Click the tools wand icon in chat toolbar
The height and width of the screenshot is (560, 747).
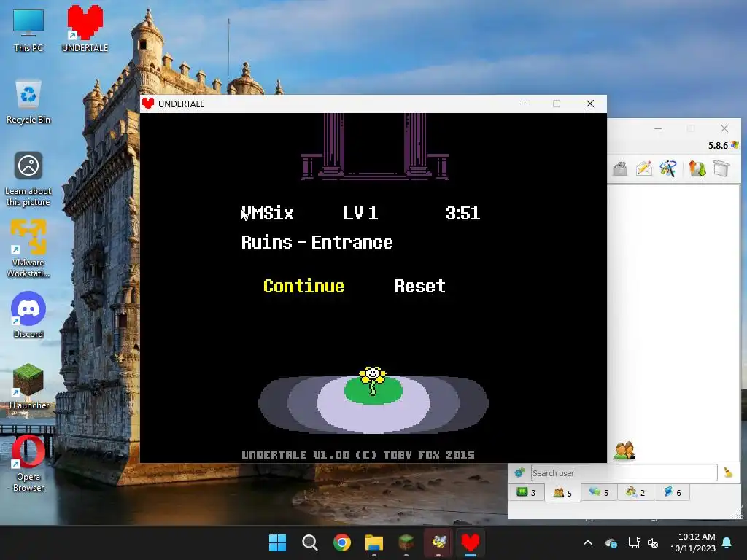pyautogui.click(x=668, y=168)
